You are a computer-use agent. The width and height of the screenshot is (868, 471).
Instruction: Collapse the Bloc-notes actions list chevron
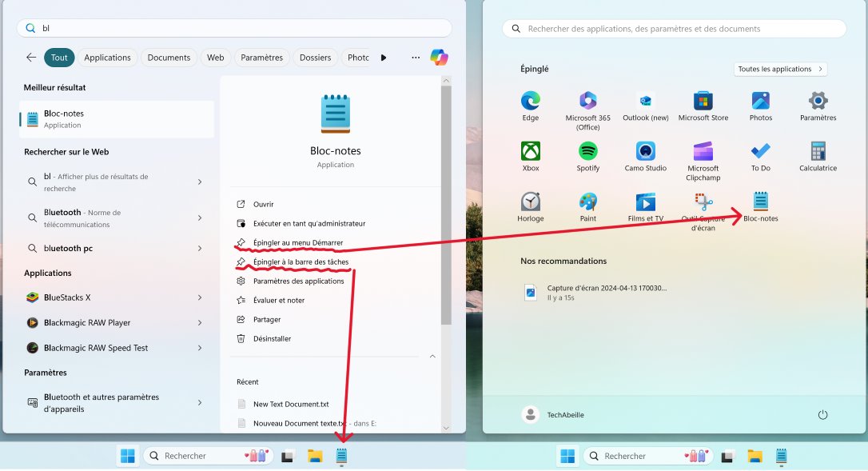coord(432,357)
